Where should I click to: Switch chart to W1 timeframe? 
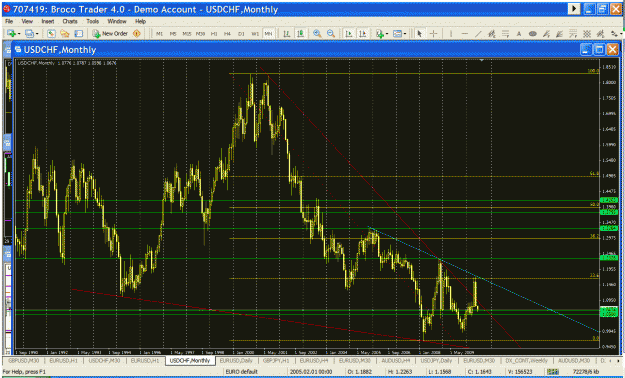click(x=255, y=34)
